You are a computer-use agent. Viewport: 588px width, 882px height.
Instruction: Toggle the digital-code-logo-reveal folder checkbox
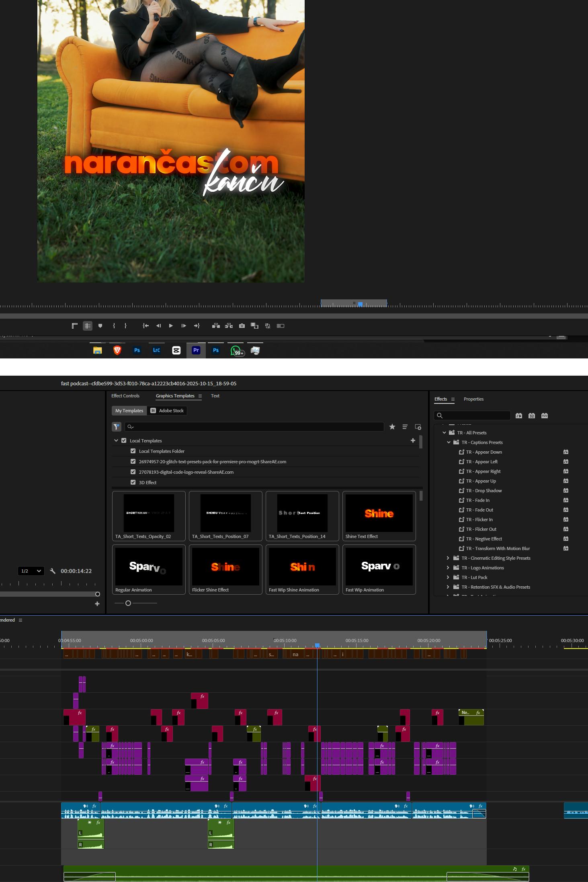pos(133,472)
